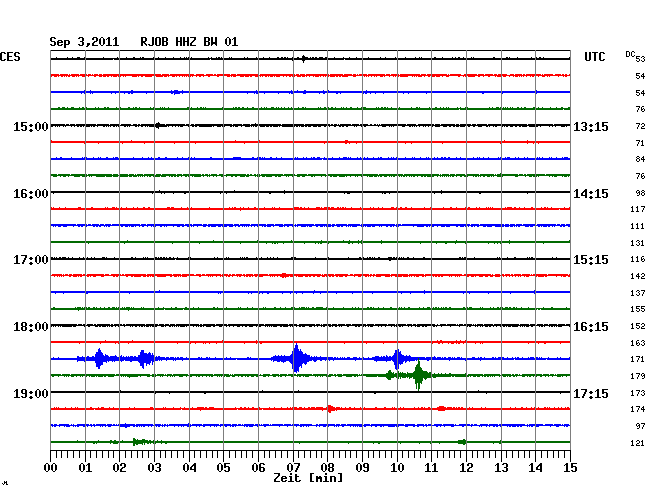Image resolution: width=650 pixels, height=494 pixels.
Task: Select the 18:00 local time label
Action: click(x=31, y=327)
